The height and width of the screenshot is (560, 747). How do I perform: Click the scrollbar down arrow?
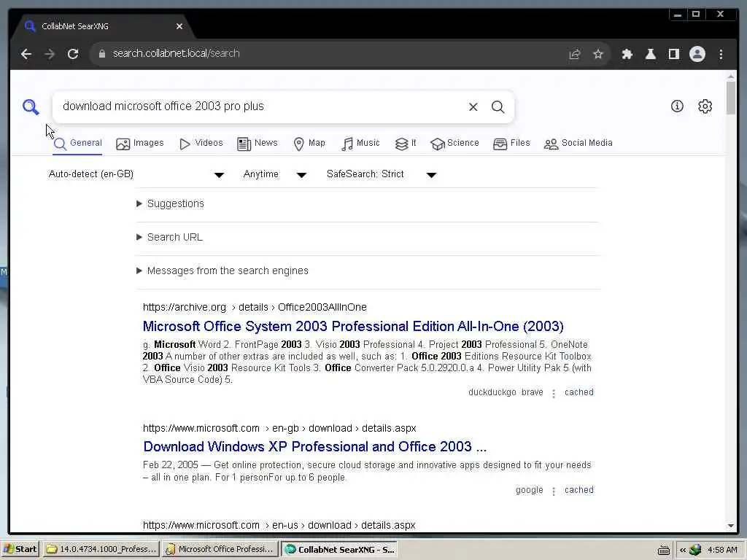pos(731,526)
